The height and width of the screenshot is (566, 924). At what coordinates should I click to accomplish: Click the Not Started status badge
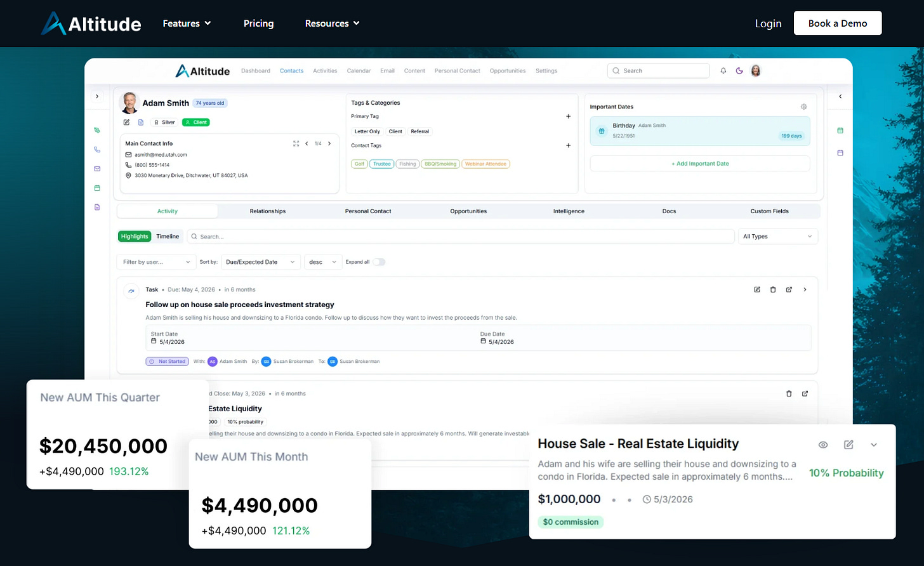[168, 362]
